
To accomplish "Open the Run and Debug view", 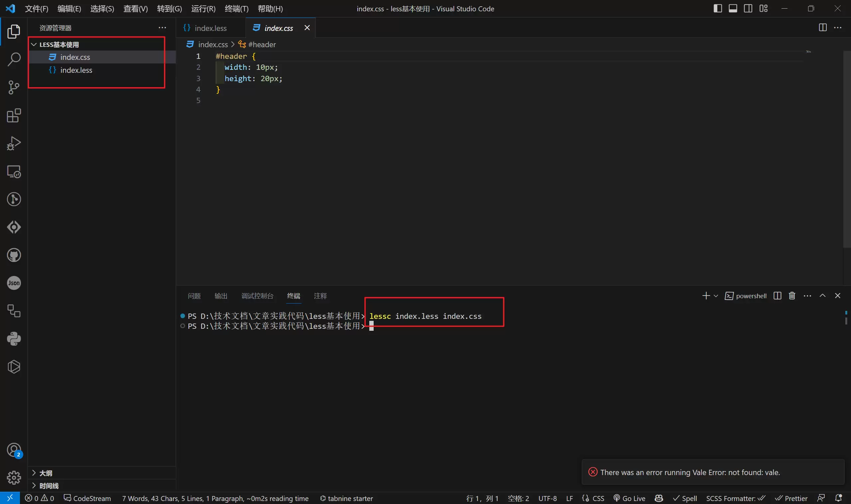I will (x=14, y=143).
